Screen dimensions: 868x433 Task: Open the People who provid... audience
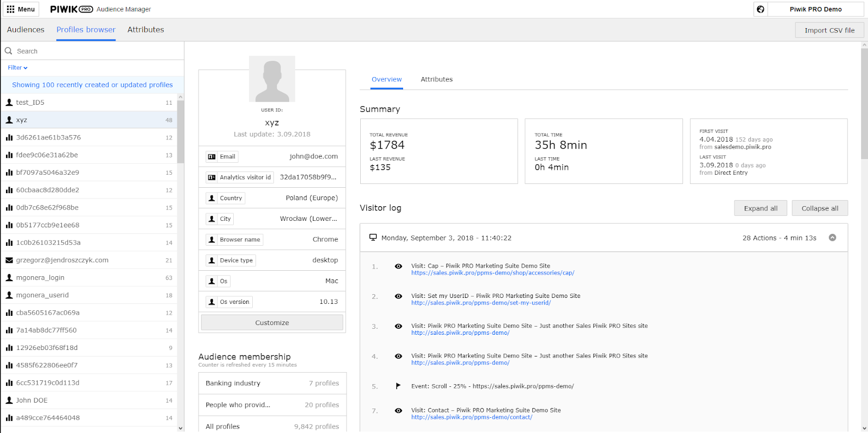coord(272,405)
